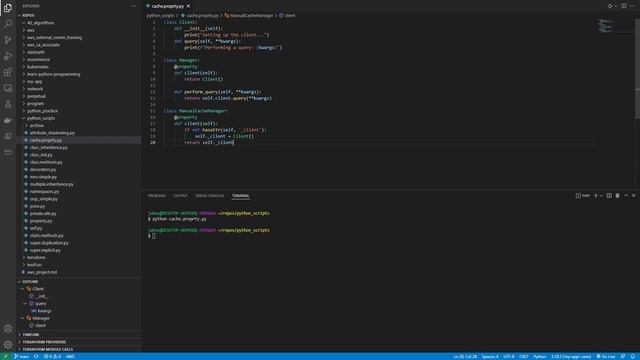
Task: Open editor More Actions ellipsis
Action: click(633, 6)
